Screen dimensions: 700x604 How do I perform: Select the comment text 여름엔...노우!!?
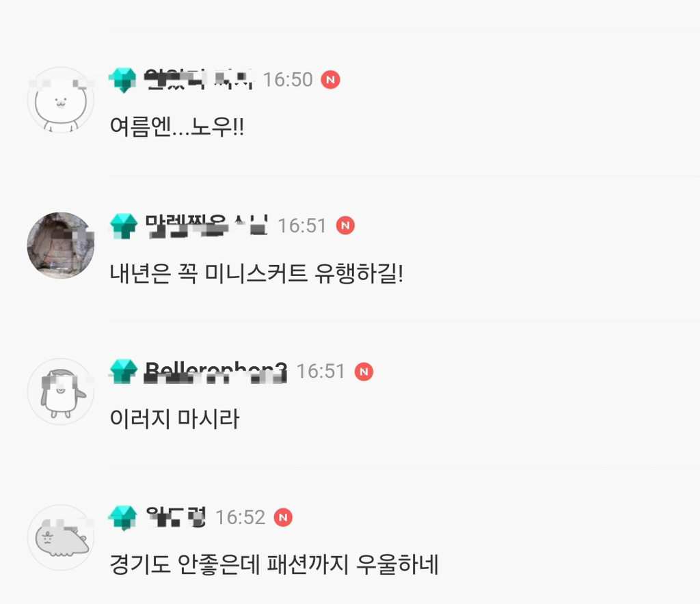(177, 126)
